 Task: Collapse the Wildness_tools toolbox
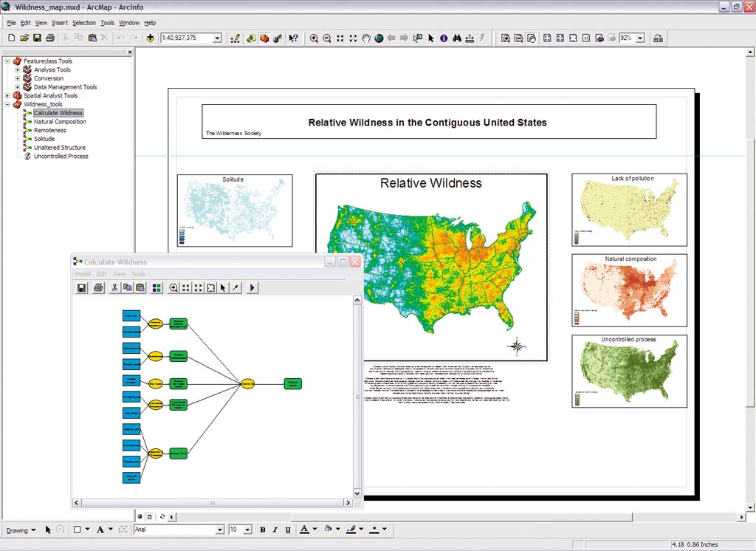[x=7, y=105]
